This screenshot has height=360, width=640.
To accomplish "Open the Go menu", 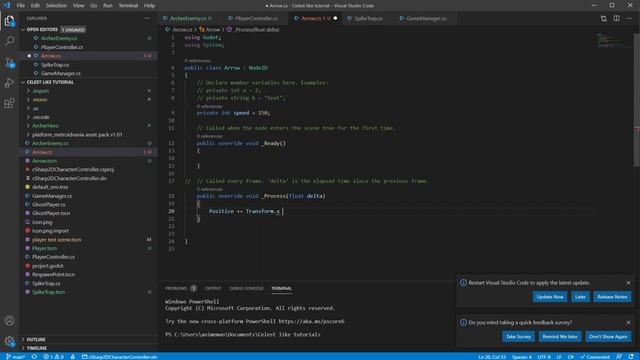I will tap(93, 5).
